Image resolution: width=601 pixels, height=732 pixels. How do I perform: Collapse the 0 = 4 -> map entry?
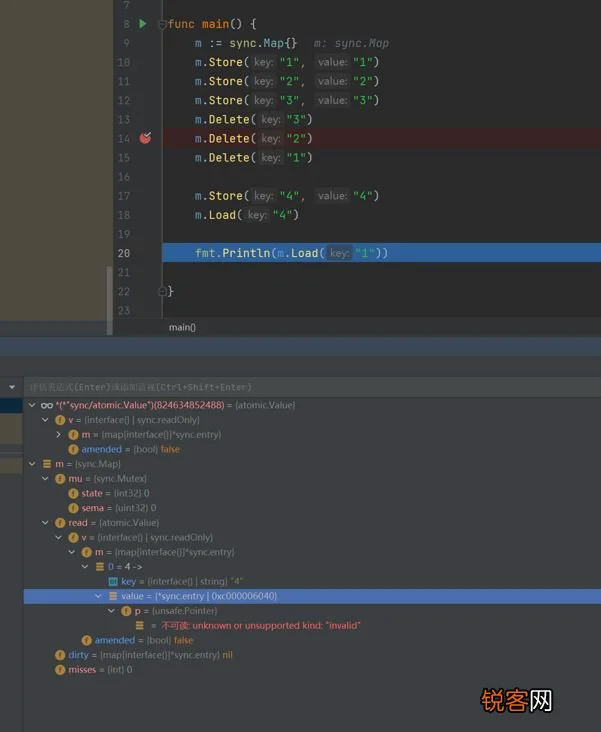(x=85, y=567)
